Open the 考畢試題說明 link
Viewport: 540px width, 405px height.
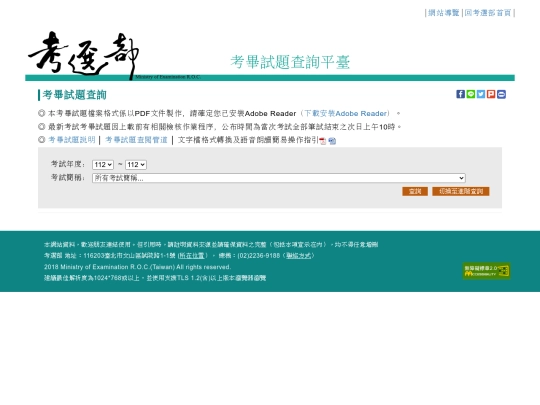(x=72, y=139)
